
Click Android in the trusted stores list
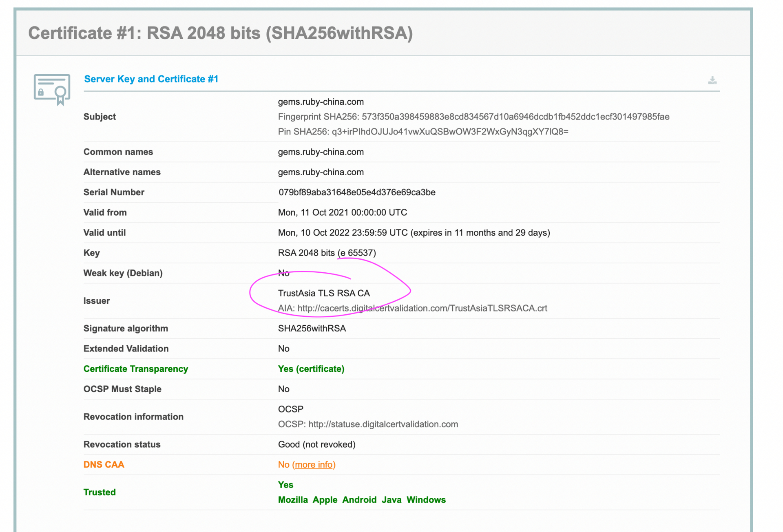click(359, 500)
